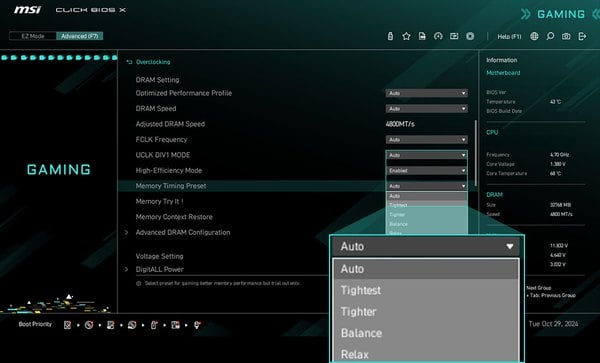
Task: Click the CPU heading in Information panel
Action: point(492,132)
